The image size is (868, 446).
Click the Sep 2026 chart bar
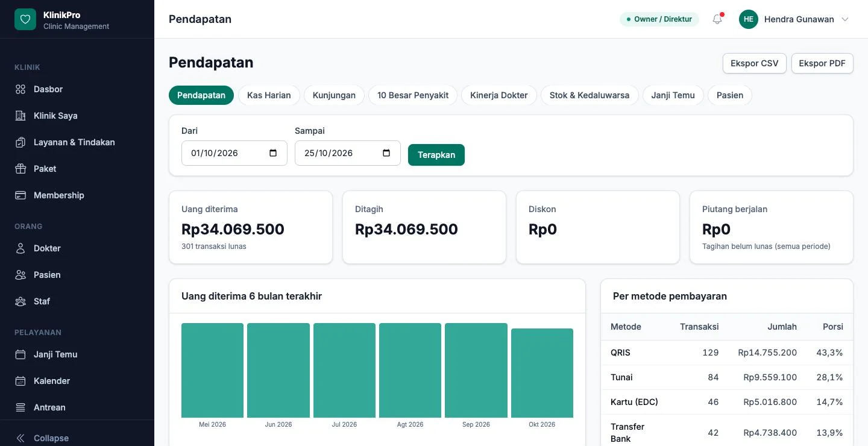point(476,371)
